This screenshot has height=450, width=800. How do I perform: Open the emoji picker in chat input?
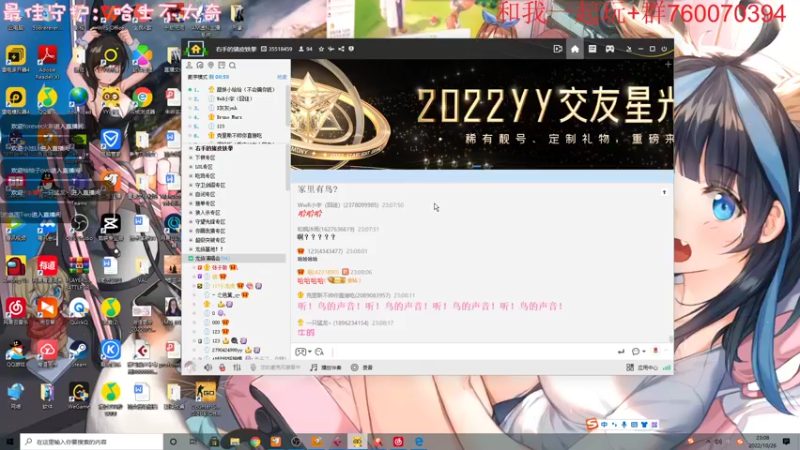(301, 352)
